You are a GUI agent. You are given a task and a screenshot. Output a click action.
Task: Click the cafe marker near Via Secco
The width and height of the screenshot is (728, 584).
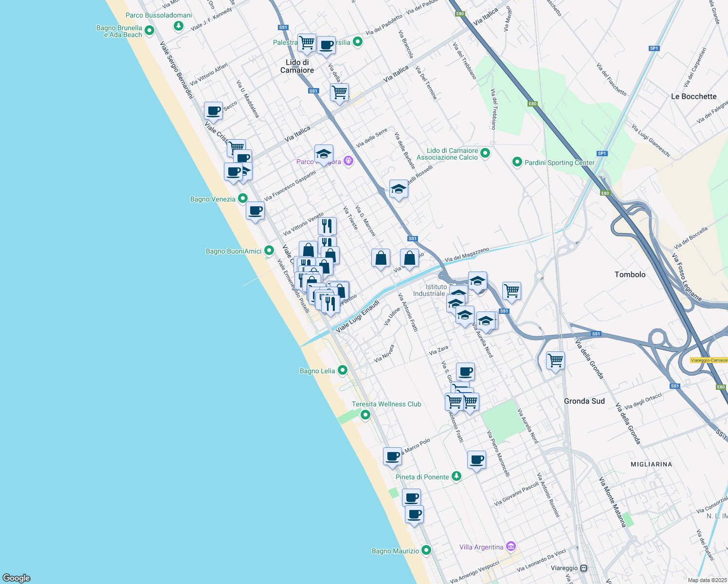click(x=213, y=111)
